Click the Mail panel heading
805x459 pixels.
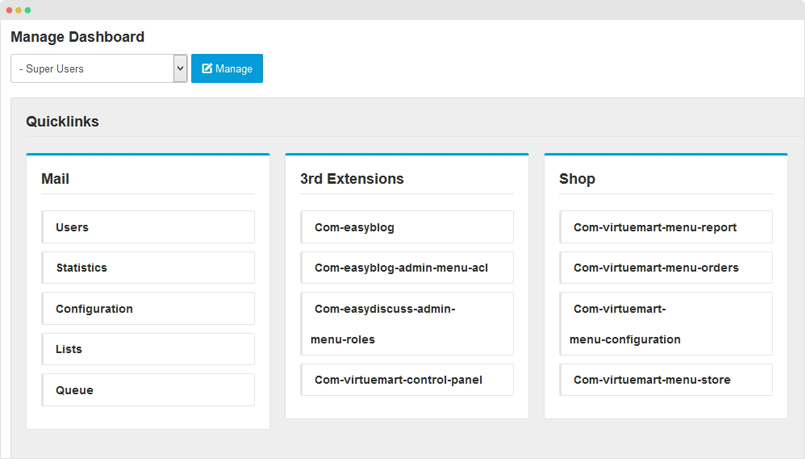(x=55, y=179)
